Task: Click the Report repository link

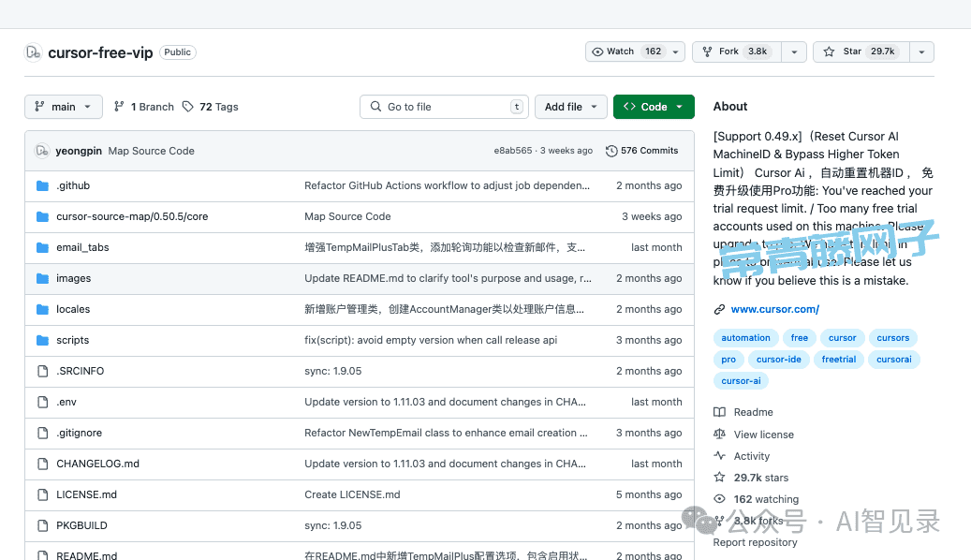Action: coord(755,542)
